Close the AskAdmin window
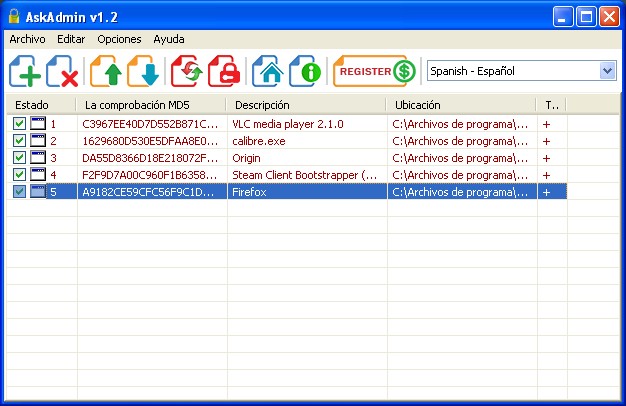626x406 pixels. [609, 17]
